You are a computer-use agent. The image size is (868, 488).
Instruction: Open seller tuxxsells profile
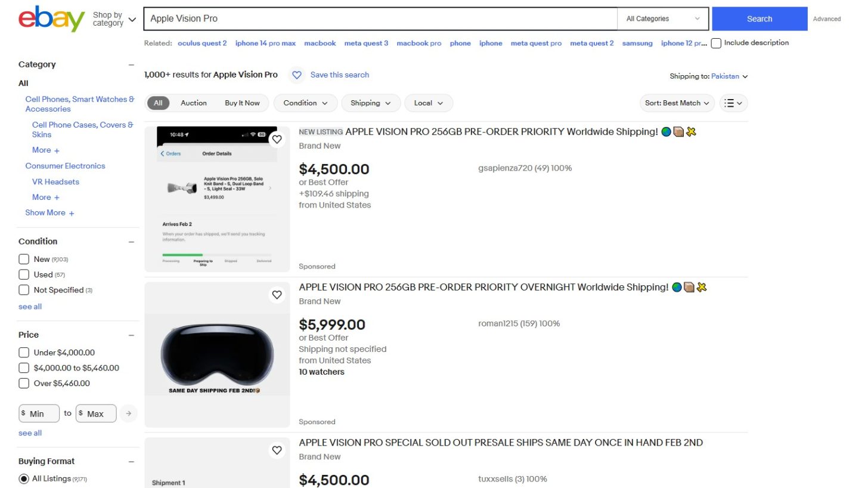512,479
